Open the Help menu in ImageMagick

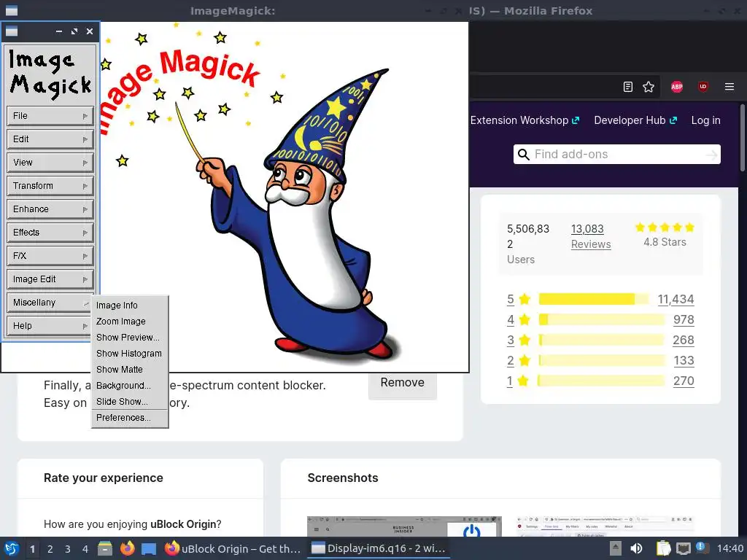click(x=50, y=326)
